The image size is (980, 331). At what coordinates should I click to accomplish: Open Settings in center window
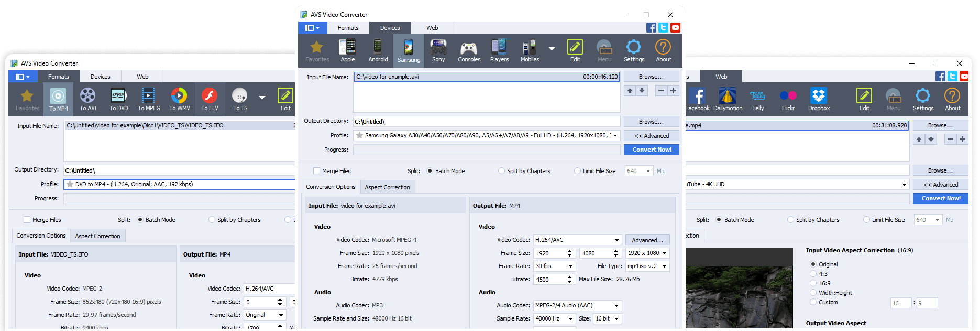[x=634, y=50]
